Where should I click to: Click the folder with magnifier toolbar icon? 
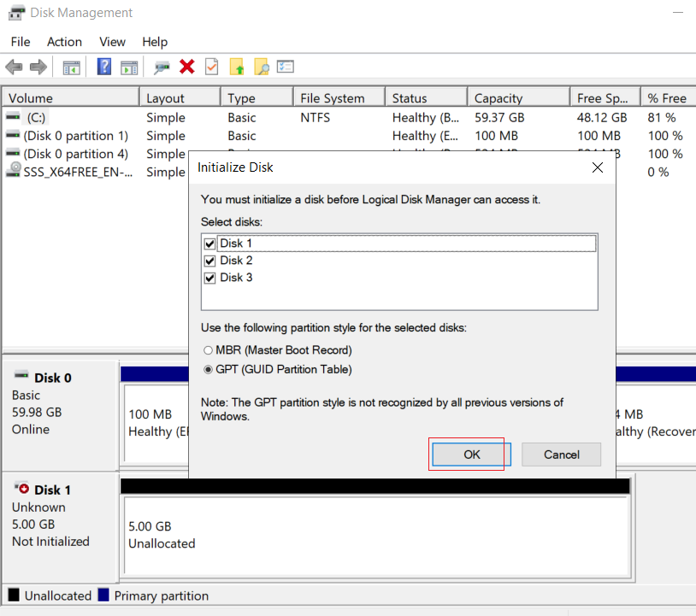262,67
